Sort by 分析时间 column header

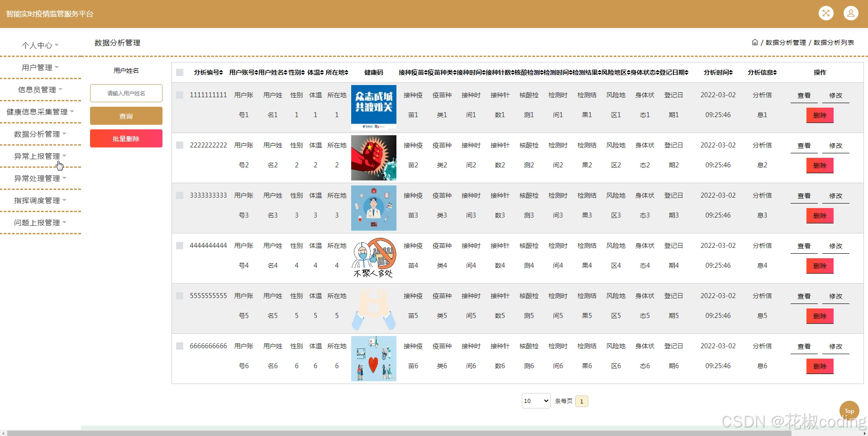[718, 72]
